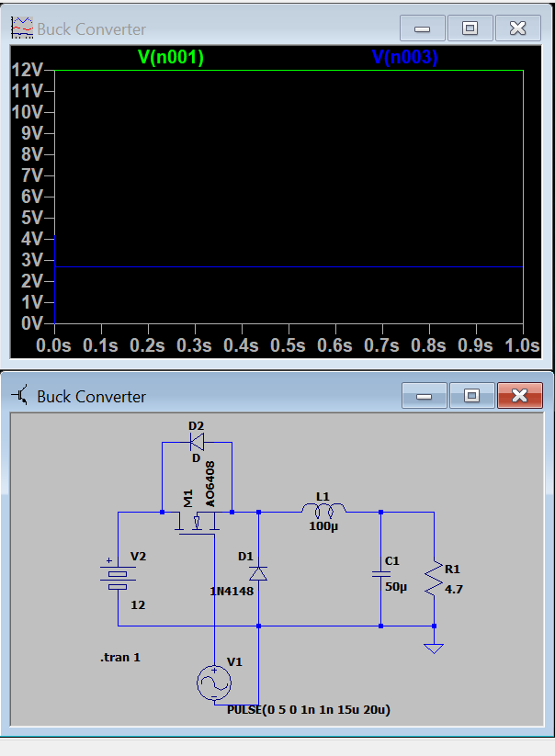Image resolution: width=555 pixels, height=756 pixels.
Task: Click the .tran 1 directive
Action: click(x=120, y=658)
